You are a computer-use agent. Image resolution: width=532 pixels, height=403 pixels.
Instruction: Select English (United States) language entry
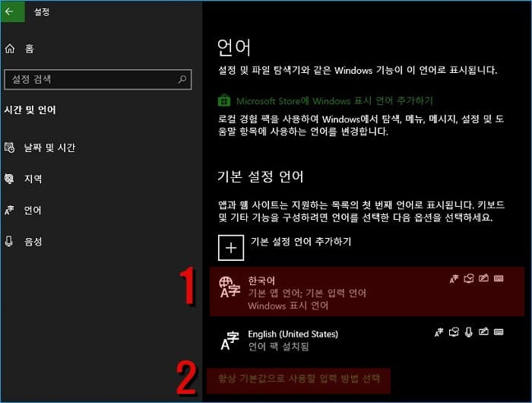click(367, 340)
